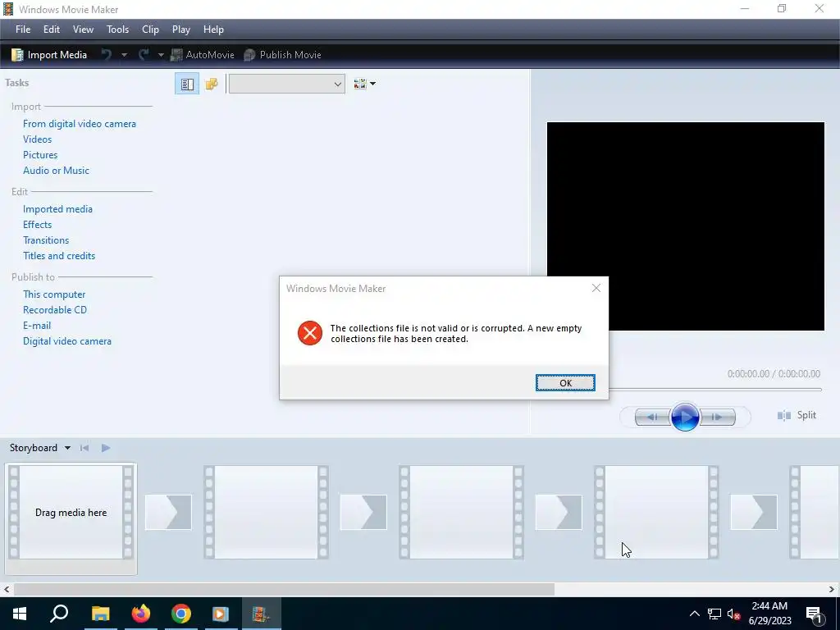Image resolution: width=840 pixels, height=630 pixels.
Task: Publish to Digital video camera link
Action: pos(67,340)
